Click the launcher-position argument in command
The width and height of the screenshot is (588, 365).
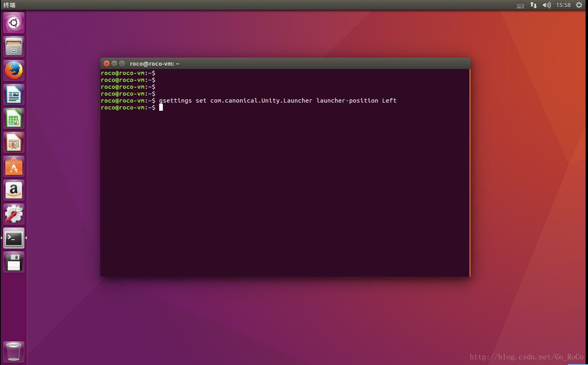(x=347, y=101)
